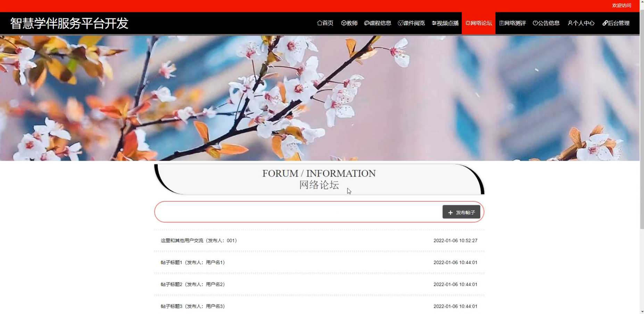The image size is (644, 314).
Task: View 公告信息 announcements
Action: click(546, 23)
